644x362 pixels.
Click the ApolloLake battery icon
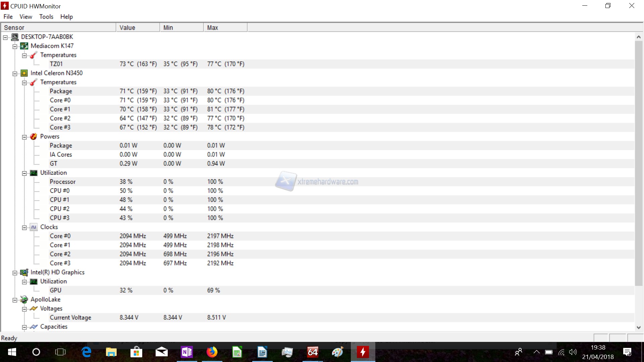24,300
